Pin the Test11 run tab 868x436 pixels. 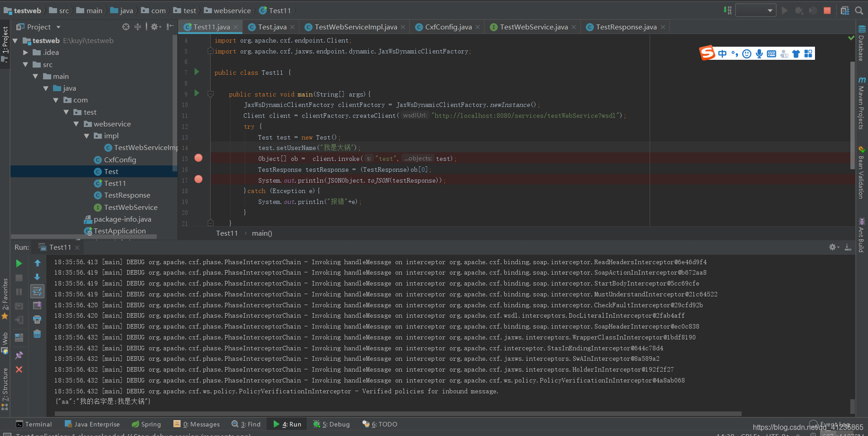coord(19,355)
